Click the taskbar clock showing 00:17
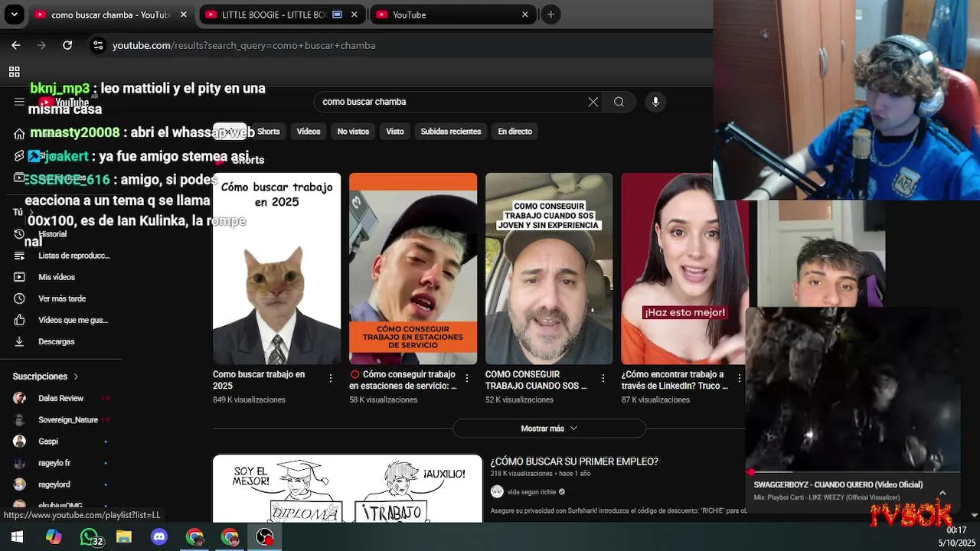This screenshot has width=980, height=551. (x=956, y=530)
